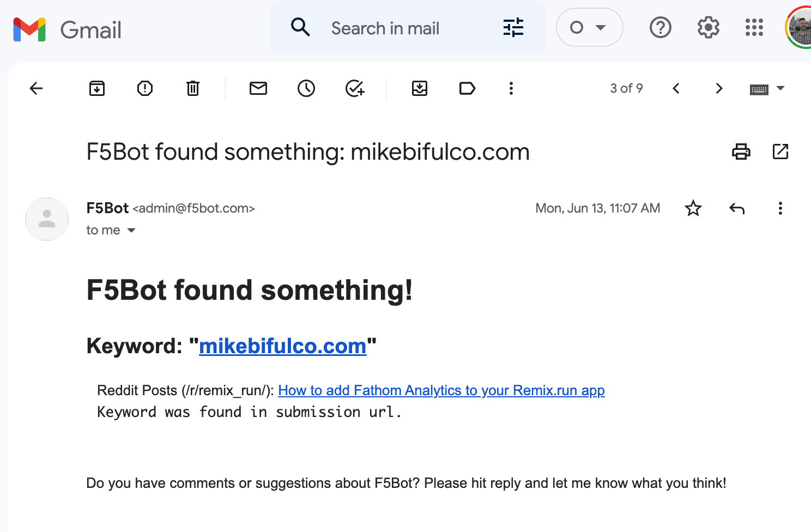Delete this email

click(192, 88)
